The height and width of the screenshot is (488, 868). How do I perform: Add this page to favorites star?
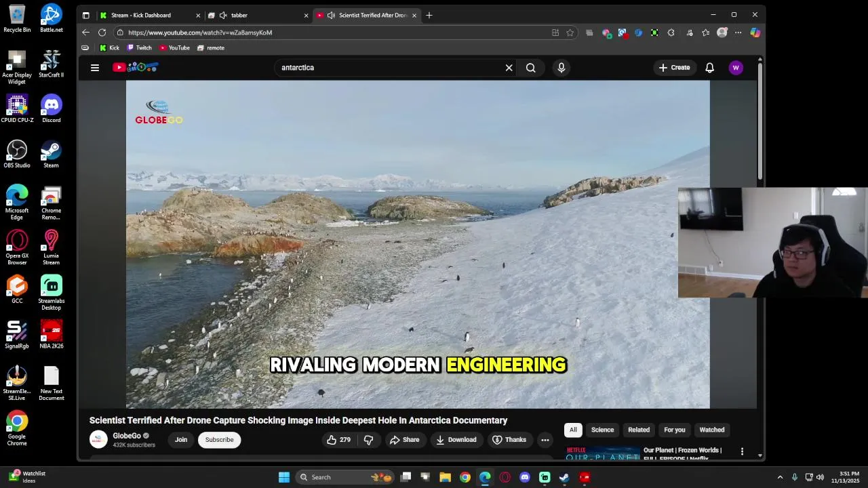[570, 33]
